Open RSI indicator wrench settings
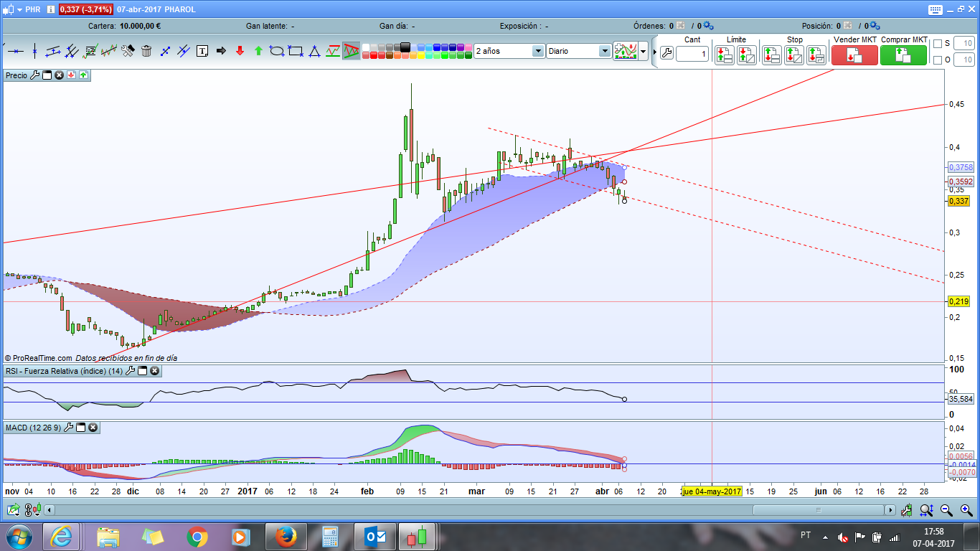The width and height of the screenshot is (980, 551). point(130,371)
